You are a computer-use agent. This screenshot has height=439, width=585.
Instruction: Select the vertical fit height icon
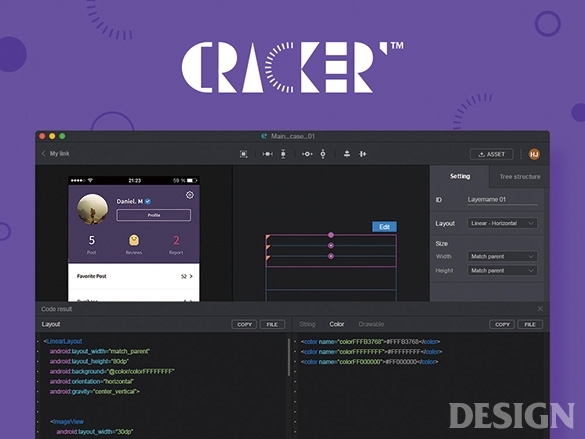coord(284,154)
